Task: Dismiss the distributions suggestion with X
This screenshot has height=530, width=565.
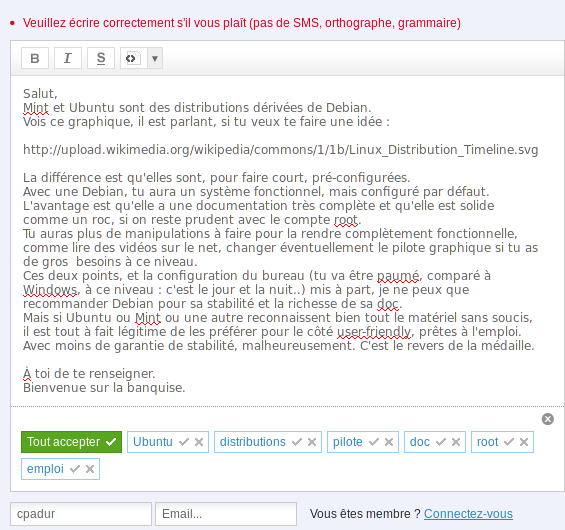Action: 312,442
